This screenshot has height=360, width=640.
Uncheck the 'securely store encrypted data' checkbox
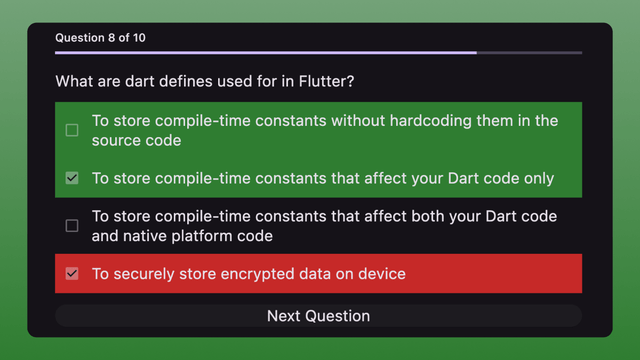pos(72,273)
